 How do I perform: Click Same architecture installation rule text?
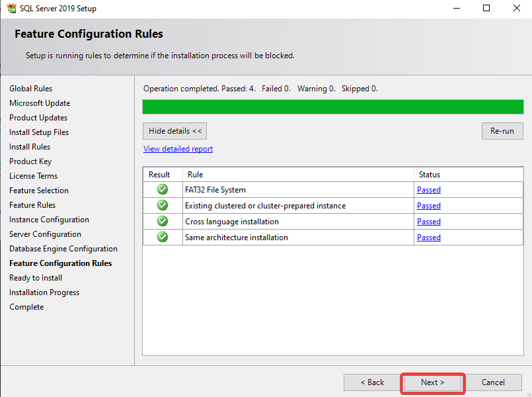click(x=237, y=238)
